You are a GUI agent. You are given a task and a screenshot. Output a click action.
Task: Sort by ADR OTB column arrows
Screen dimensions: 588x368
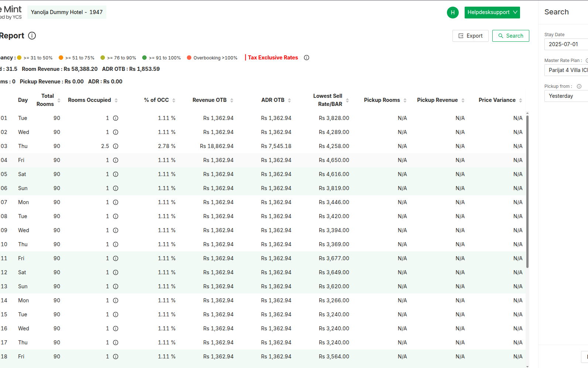[289, 100]
